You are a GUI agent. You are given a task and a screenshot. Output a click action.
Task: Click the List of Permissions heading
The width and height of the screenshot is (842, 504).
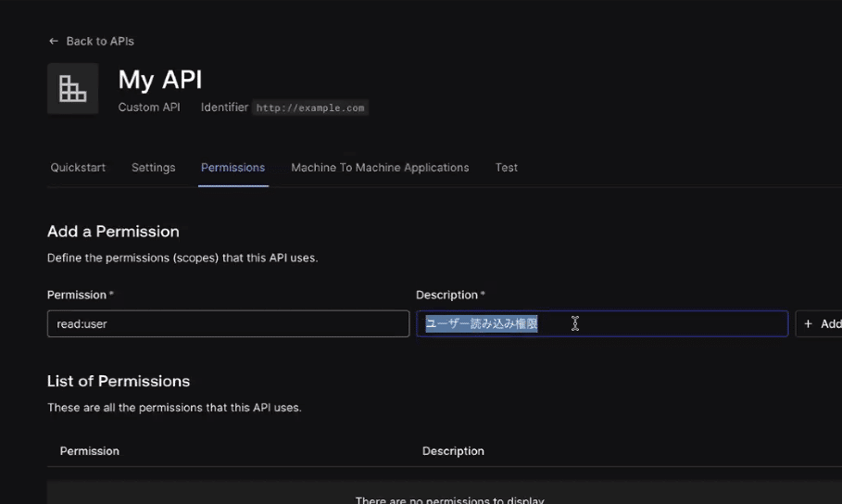click(119, 382)
